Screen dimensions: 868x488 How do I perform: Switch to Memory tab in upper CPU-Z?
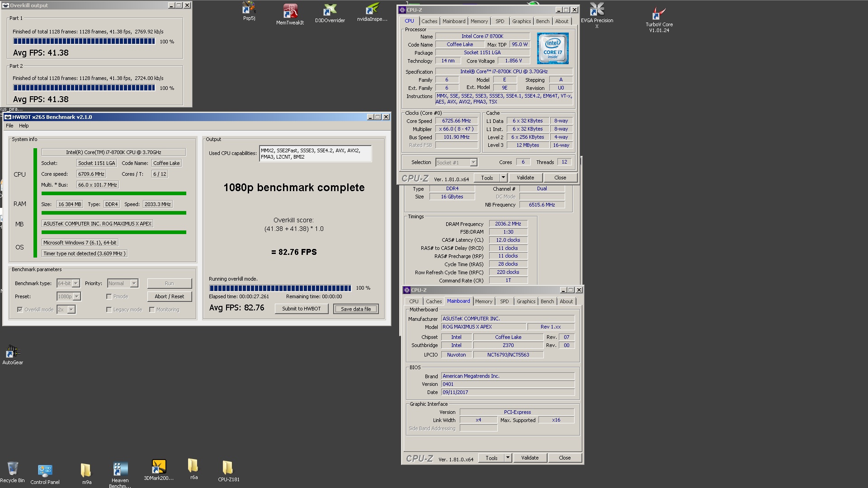479,21
